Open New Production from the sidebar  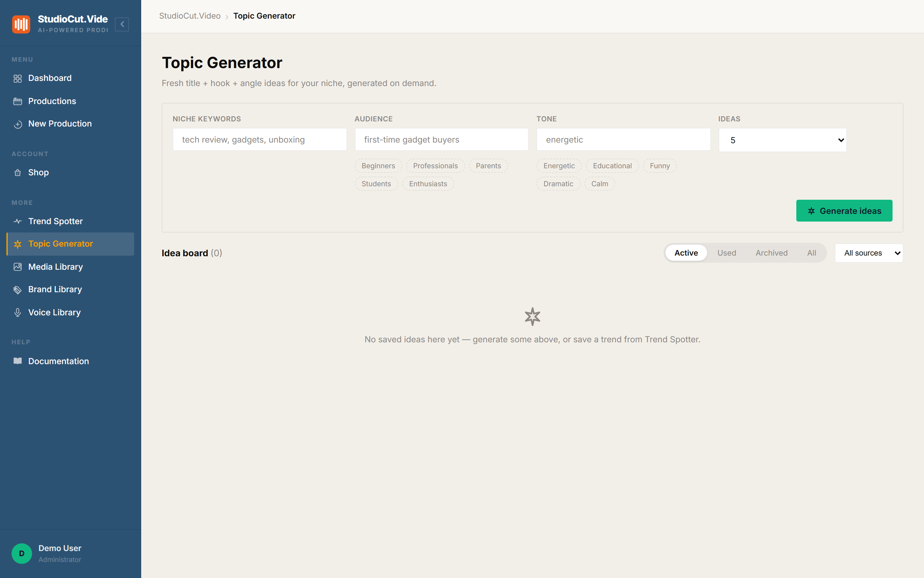click(71, 124)
